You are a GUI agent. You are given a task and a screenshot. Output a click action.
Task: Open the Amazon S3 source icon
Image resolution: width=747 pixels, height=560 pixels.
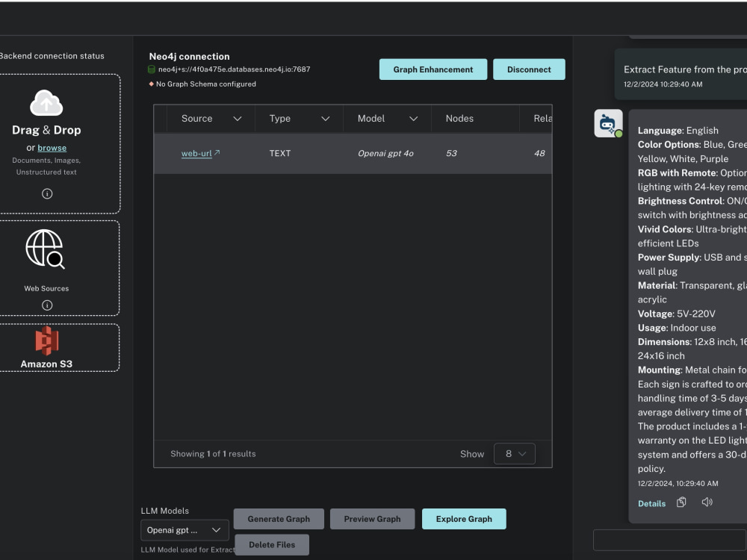click(x=46, y=340)
